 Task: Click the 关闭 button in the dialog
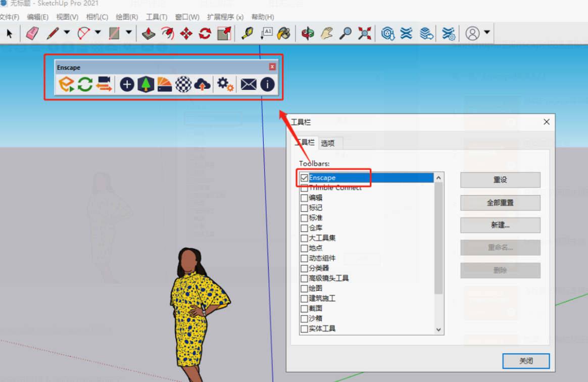[526, 361]
